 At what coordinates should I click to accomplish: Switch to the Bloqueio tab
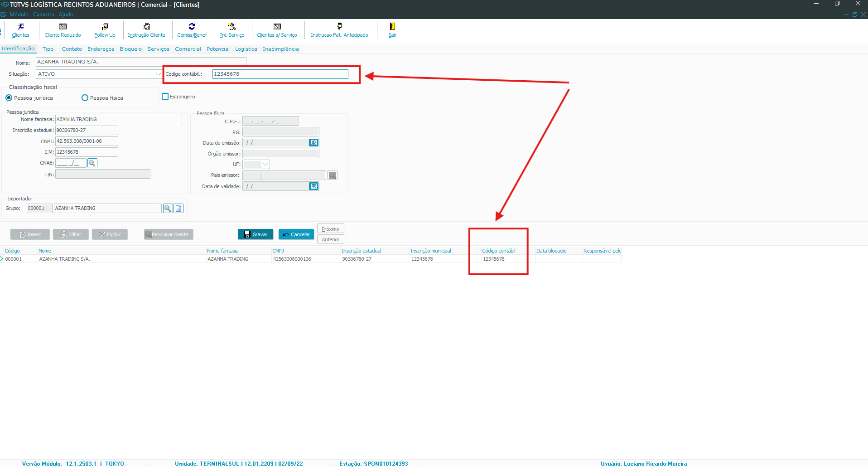point(131,49)
